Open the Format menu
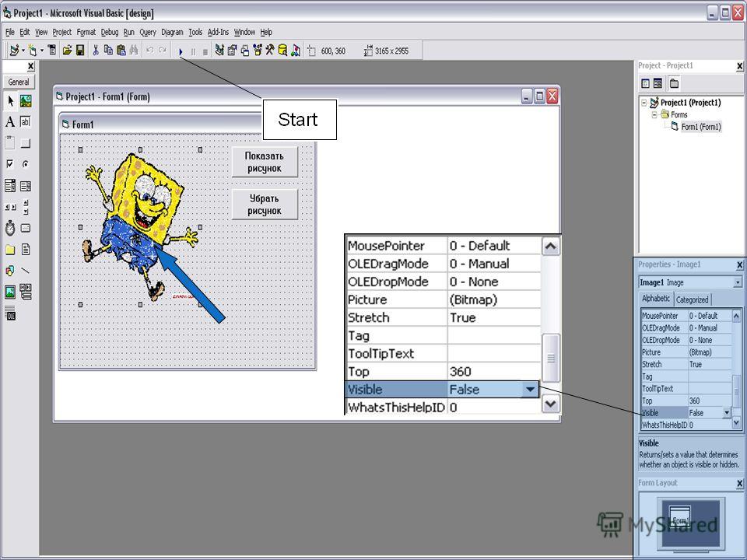 (86, 32)
